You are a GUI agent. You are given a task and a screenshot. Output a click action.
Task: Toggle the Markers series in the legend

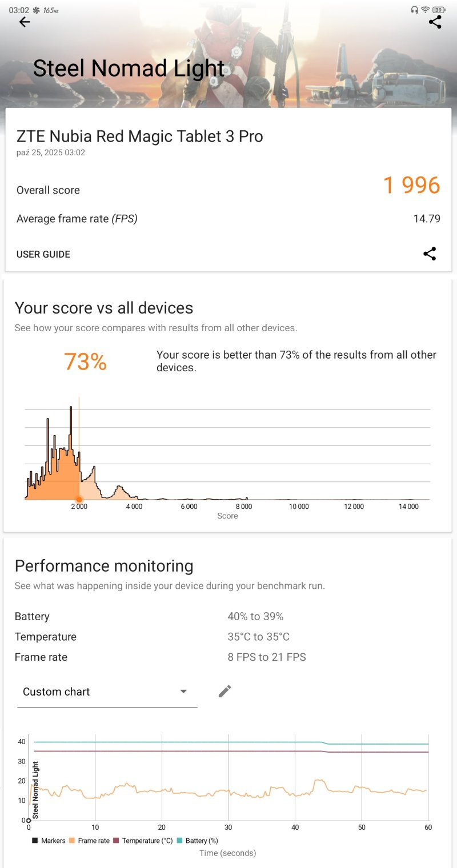[x=49, y=841]
